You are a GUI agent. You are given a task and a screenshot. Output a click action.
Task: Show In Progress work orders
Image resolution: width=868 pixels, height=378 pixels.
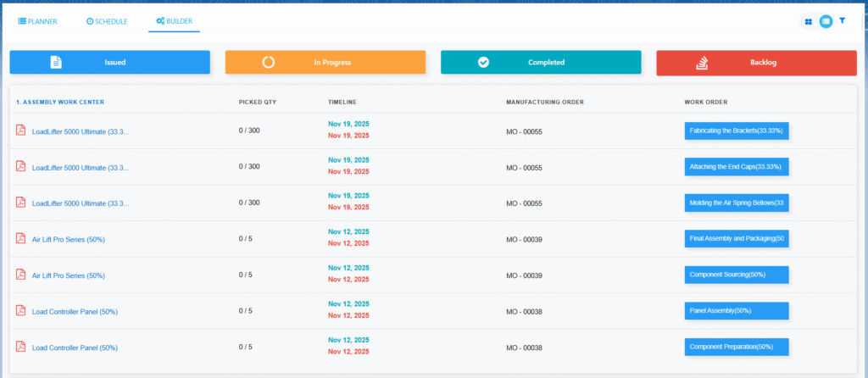tap(325, 62)
